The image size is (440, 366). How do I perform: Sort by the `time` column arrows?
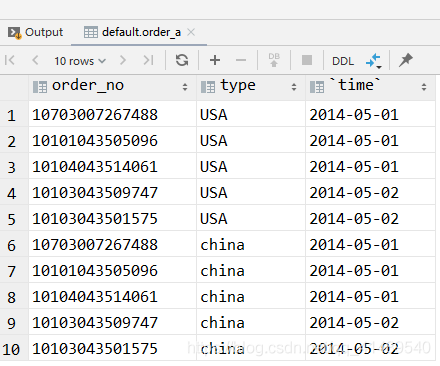pos(424,87)
